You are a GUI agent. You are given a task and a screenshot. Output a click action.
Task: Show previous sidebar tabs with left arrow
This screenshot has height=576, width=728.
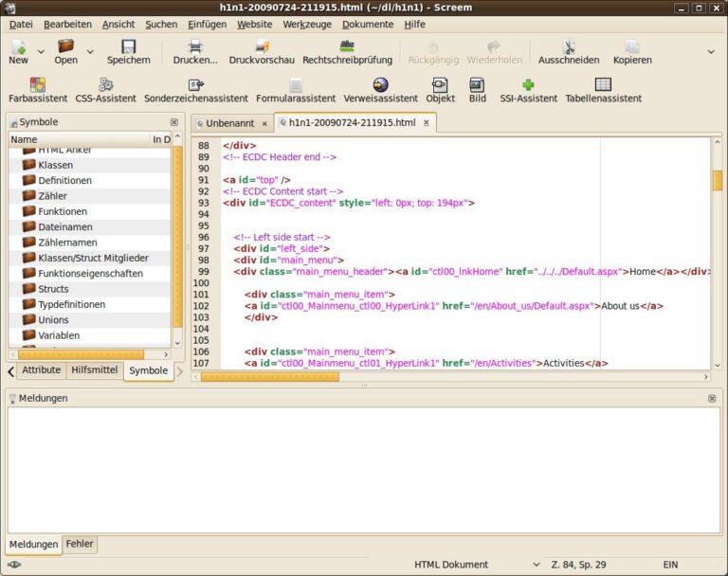tap(11, 371)
